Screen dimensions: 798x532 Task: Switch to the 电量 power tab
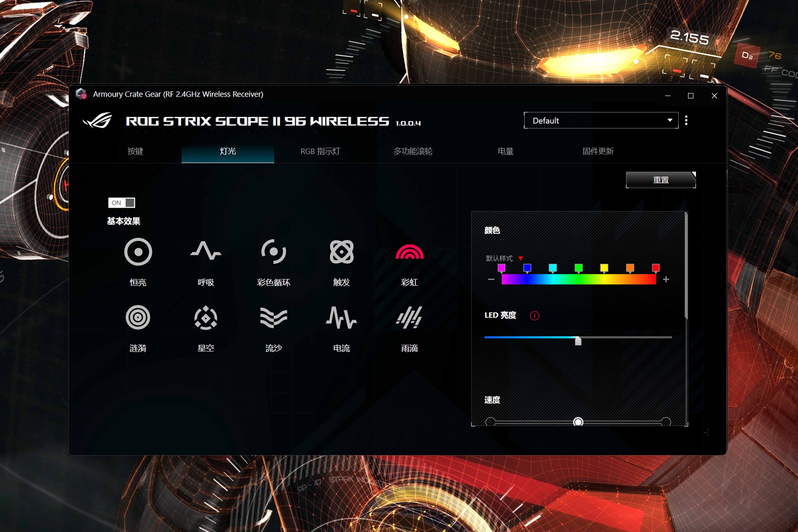pos(505,151)
